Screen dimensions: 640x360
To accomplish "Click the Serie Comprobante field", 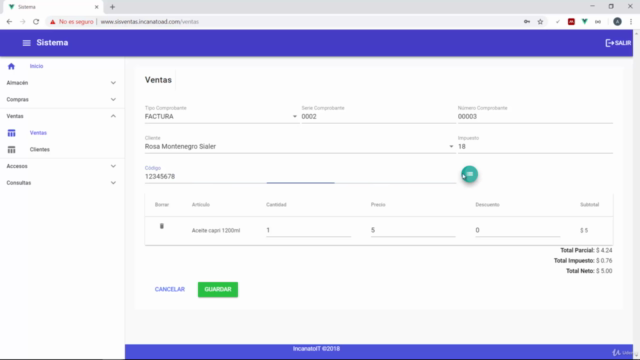I will pyautogui.click(x=378, y=116).
